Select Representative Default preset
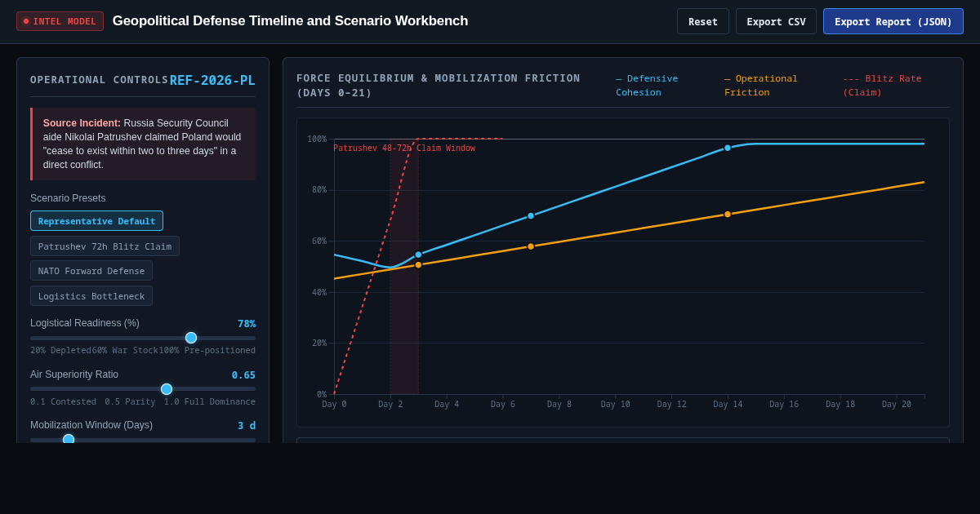 click(96, 221)
